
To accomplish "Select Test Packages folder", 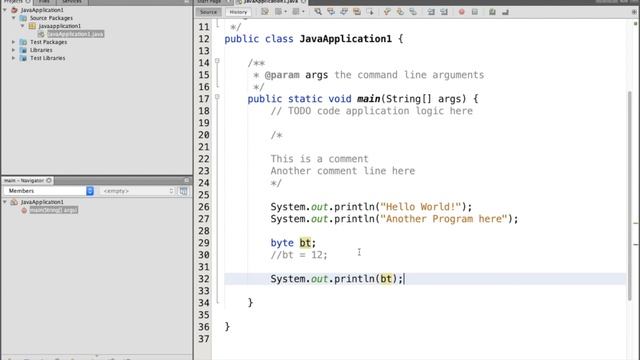I will click(49, 42).
